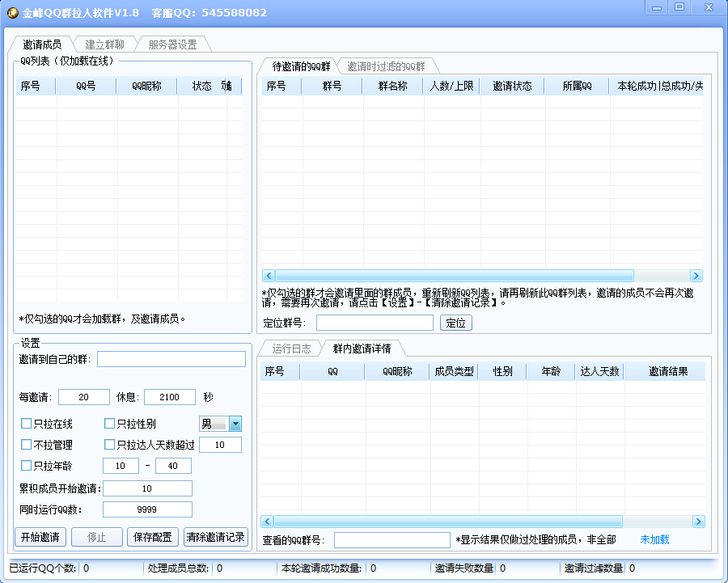Viewport: 728px width, 583px height.
Task: Enable the 只拉年龄 checkbox
Action: pyautogui.click(x=27, y=466)
